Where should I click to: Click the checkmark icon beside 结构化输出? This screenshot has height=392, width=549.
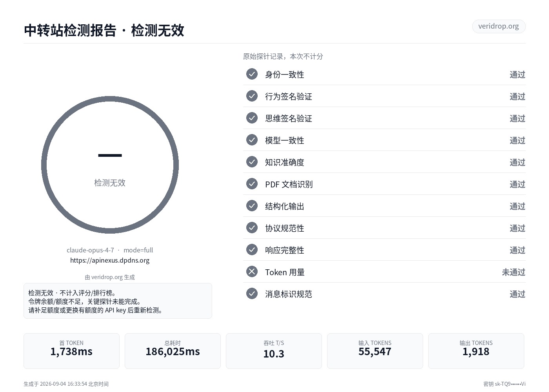[252, 206]
